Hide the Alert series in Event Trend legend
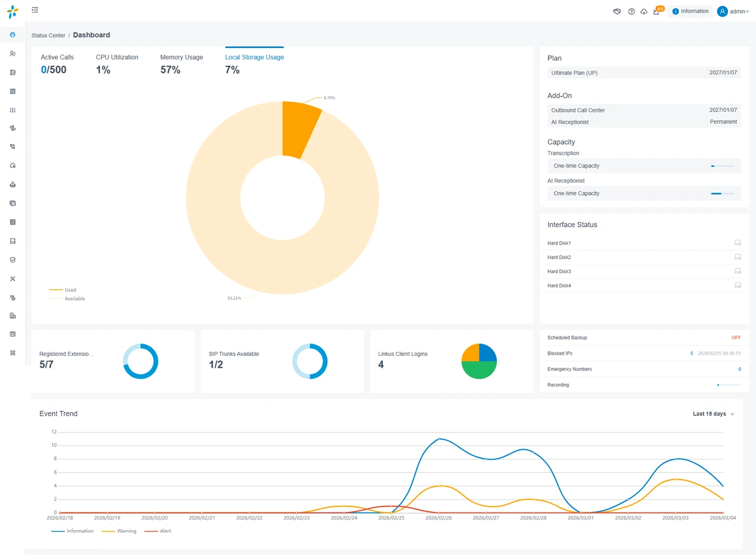 click(158, 531)
